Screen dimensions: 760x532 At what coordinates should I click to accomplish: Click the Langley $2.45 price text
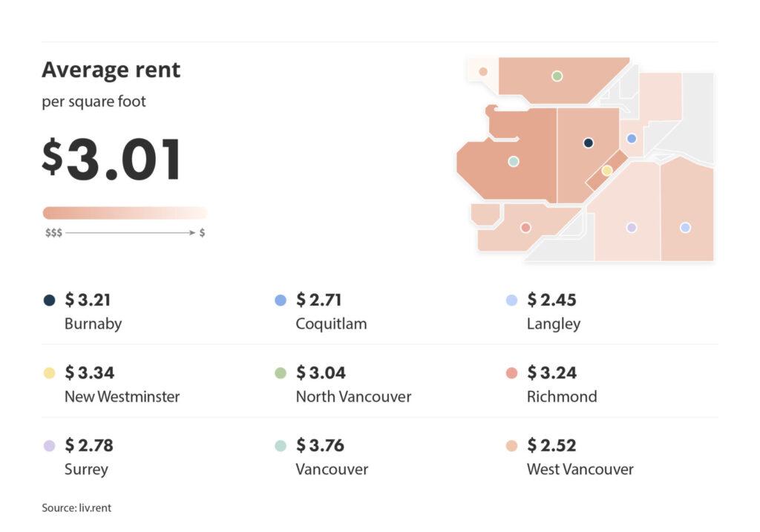[x=551, y=300]
